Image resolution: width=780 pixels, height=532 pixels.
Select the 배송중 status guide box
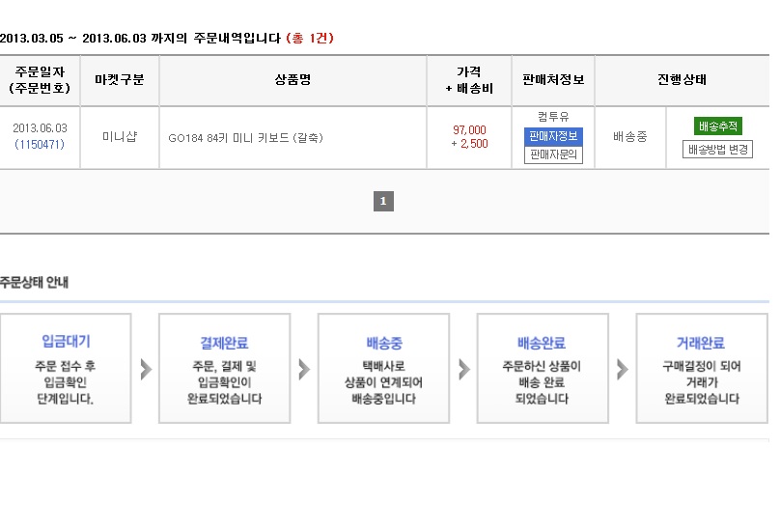pos(383,368)
